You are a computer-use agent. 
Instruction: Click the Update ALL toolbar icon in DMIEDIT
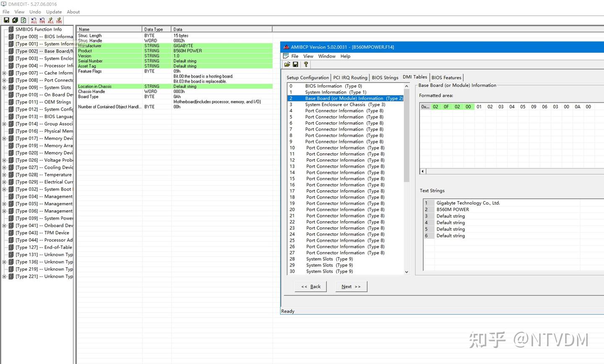coord(51,20)
